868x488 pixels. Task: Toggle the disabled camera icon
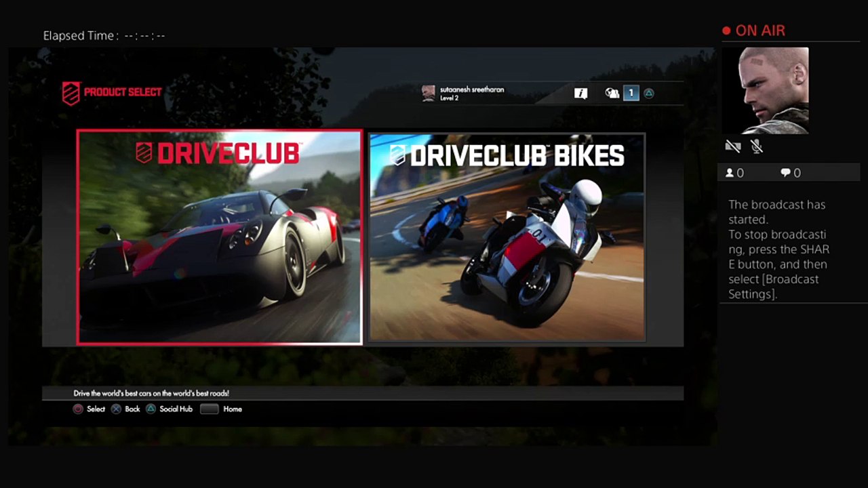[x=732, y=146]
